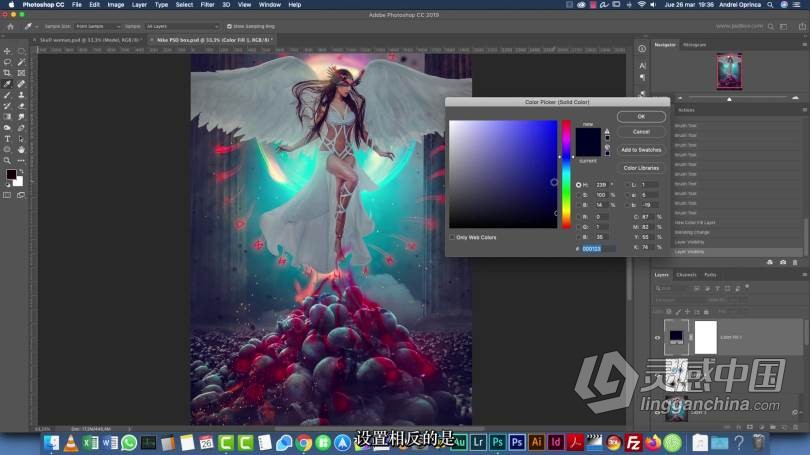
Task: Click the hex color input field
Action: tap(598, 248)
